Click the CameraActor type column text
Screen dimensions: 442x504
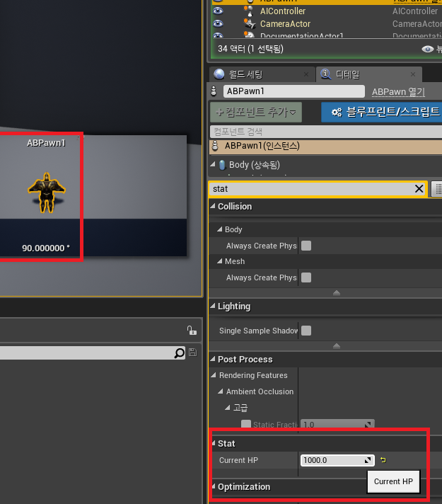[417, 24]
